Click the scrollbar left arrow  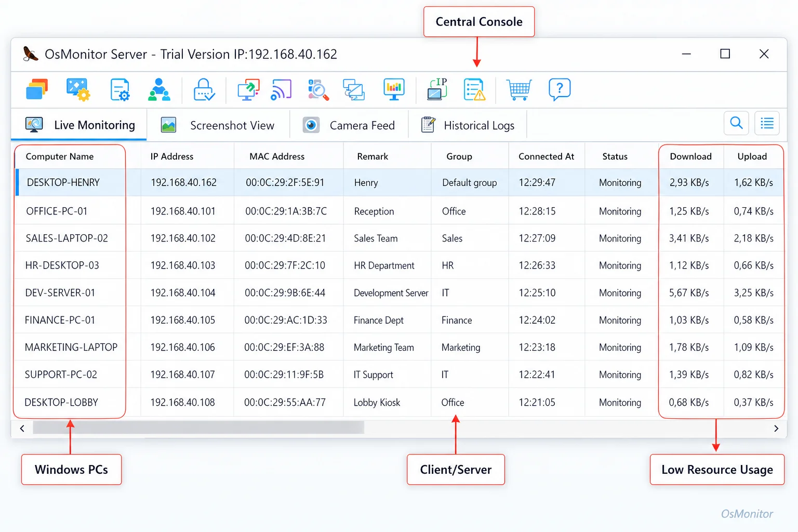[22, 429]
